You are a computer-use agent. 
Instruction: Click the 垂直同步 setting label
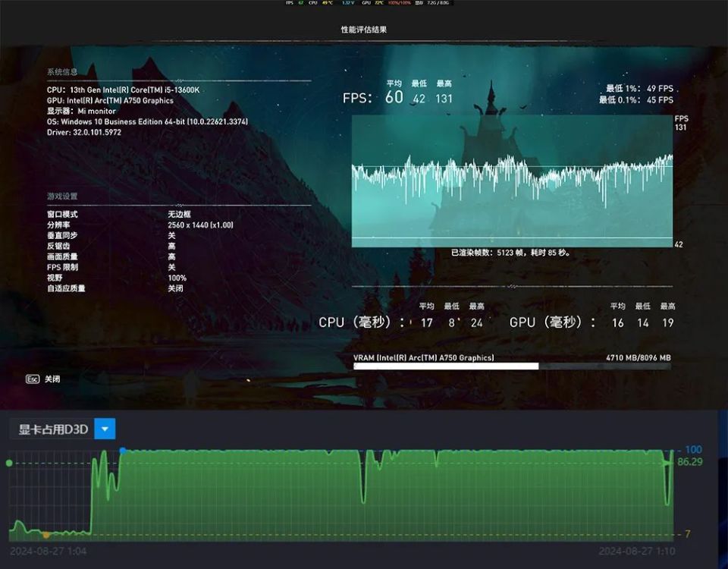tap(62, 235)
